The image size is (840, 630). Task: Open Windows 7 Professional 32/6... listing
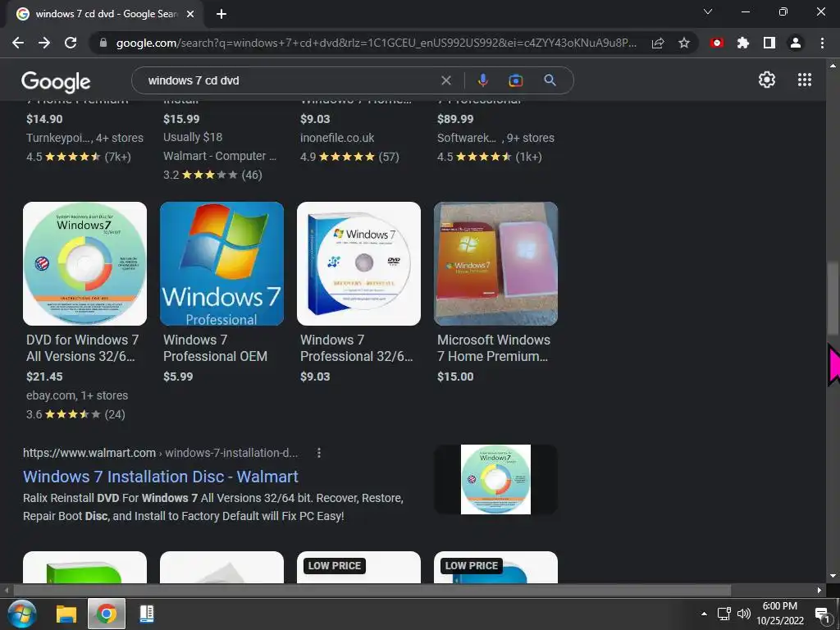[357, 348]
